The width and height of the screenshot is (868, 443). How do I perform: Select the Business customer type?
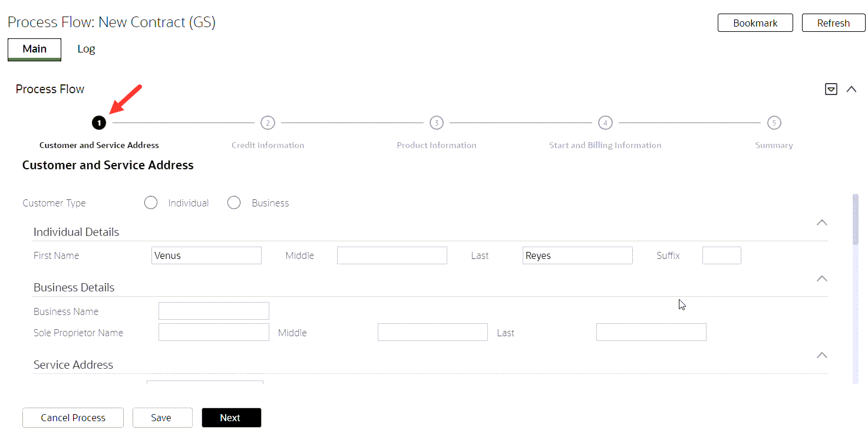[234, 203]
